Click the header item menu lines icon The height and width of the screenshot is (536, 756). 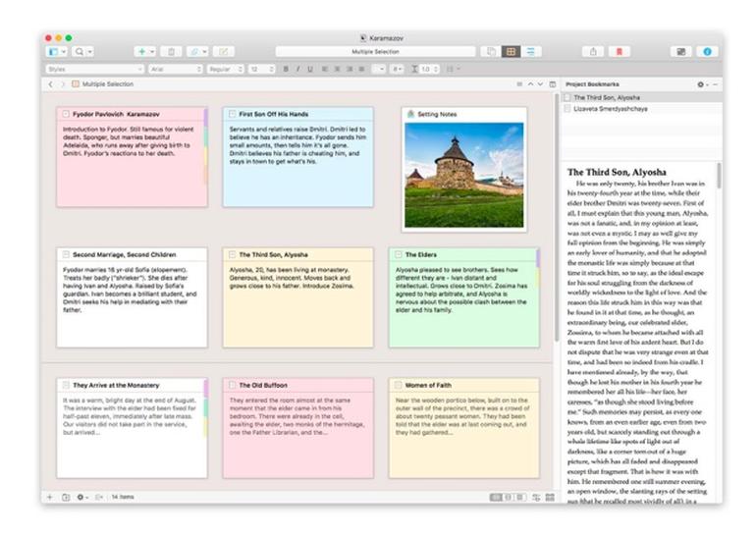[519, 83]
